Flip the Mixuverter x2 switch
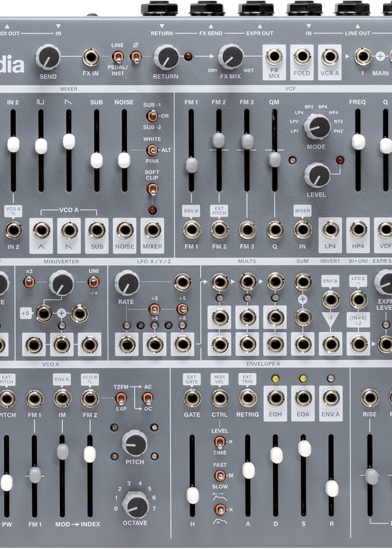The width and height of the screenshot is (392, 549). 29,282
